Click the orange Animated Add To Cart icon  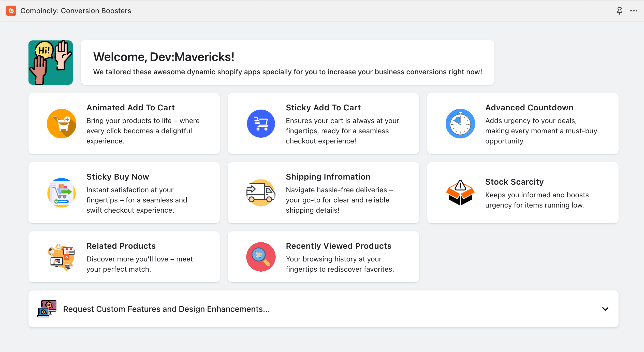point(62,124)
